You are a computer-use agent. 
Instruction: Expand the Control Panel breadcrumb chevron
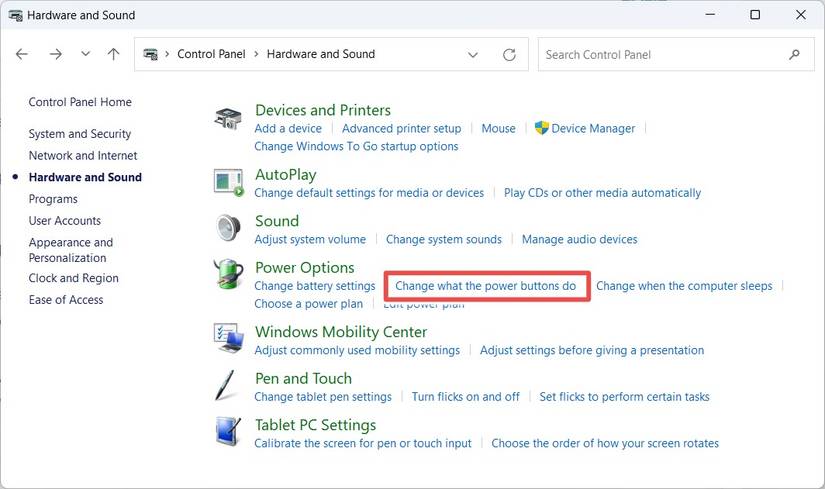168,54
